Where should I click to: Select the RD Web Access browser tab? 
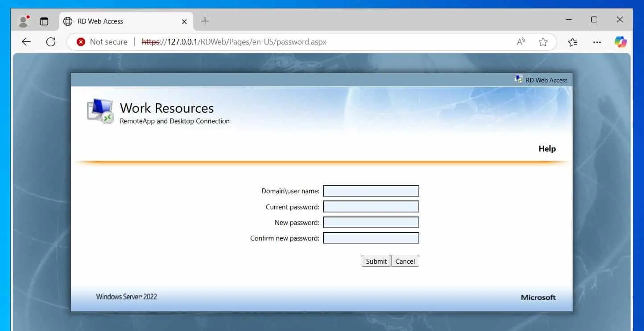coord(126,21)
